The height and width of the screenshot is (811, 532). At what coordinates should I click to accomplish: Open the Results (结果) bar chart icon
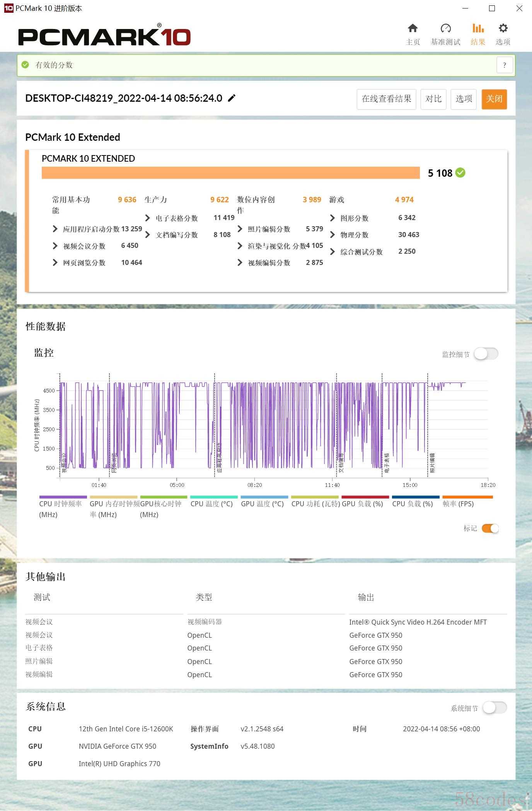(x=478, y=28)
